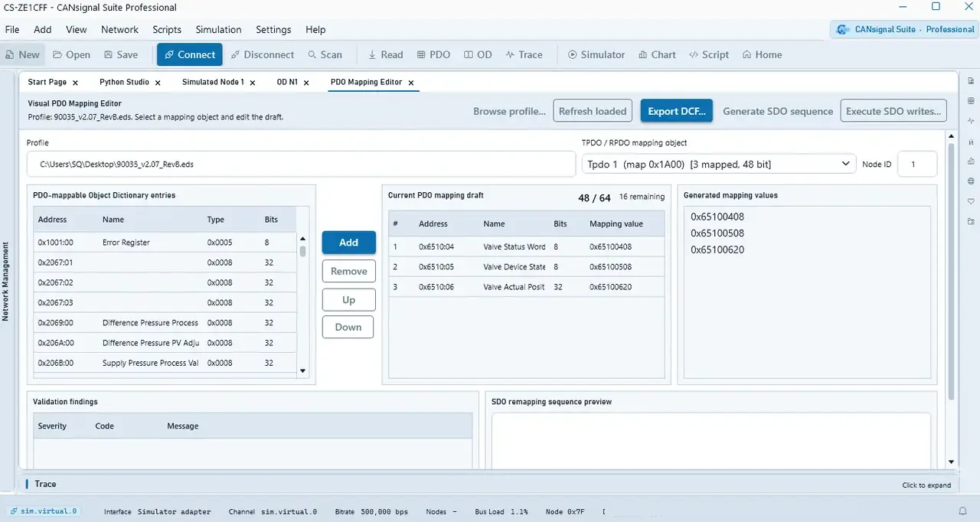The image size is (980, 522).
Task: Click the bar chart icon in right sidebar
Action: [x=971, y=161]
